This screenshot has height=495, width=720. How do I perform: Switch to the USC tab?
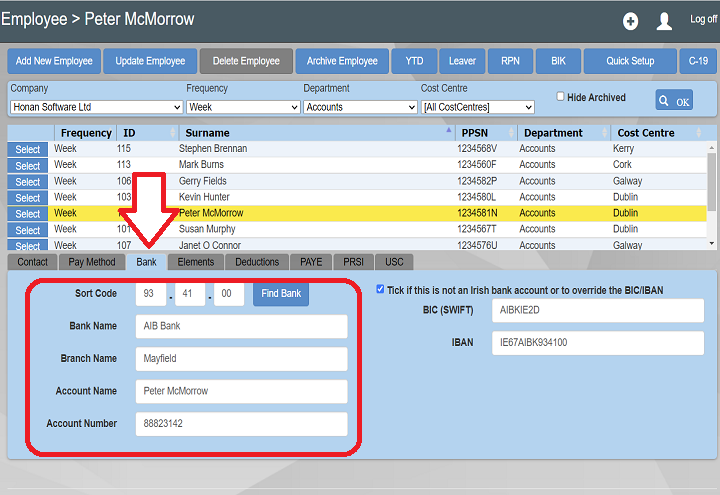point(395,262)
